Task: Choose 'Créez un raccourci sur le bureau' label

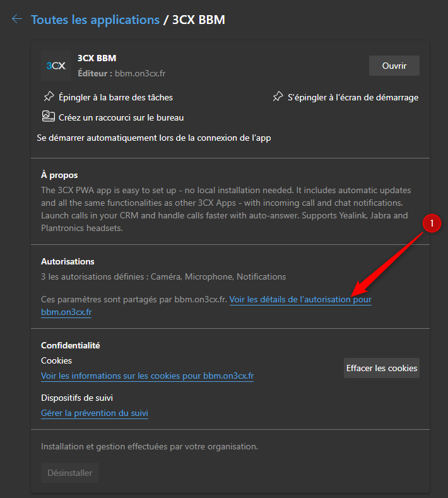Action: click(121, 117)
